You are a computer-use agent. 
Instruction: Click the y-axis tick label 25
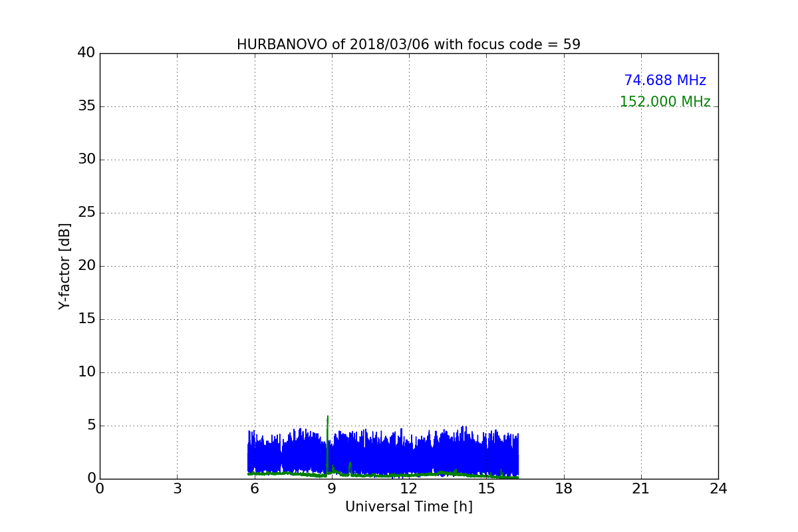(x=86, y=213)
